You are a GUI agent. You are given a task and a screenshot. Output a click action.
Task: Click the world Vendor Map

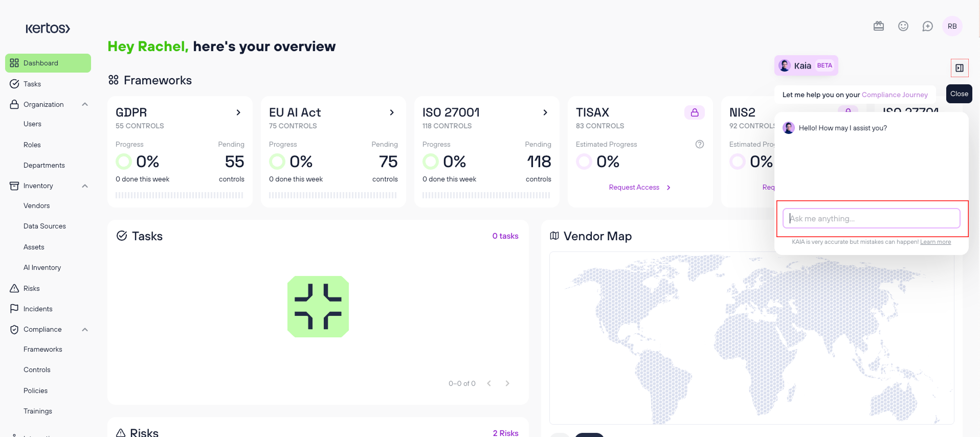coord(751,338)
